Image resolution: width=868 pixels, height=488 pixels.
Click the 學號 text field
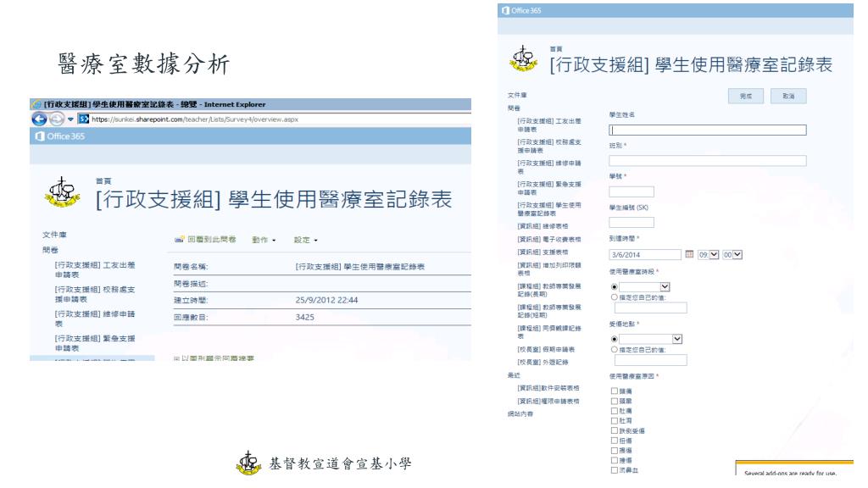pyautogui.click(x=631, y=192)
